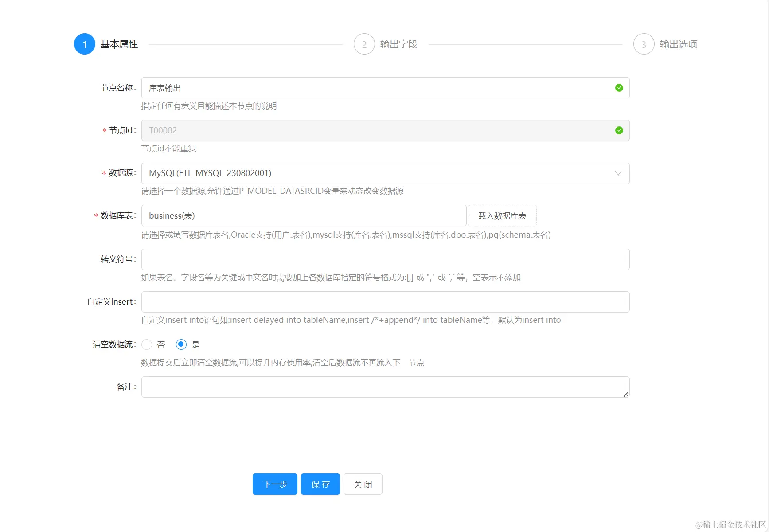Switch to 基本属性 step label
The image size is (769, 532).
pos(119,44)
